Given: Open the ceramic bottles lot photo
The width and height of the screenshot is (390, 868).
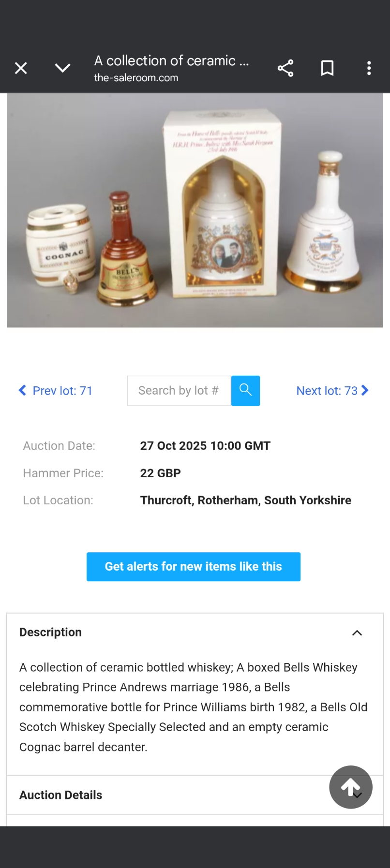Looking at the screenshot, I should 195,210.
